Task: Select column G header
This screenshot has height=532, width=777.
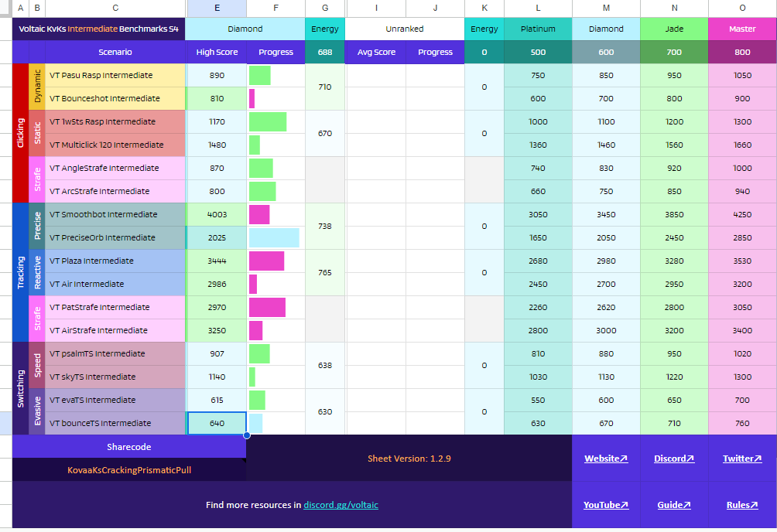Action: tap(325, 8)
